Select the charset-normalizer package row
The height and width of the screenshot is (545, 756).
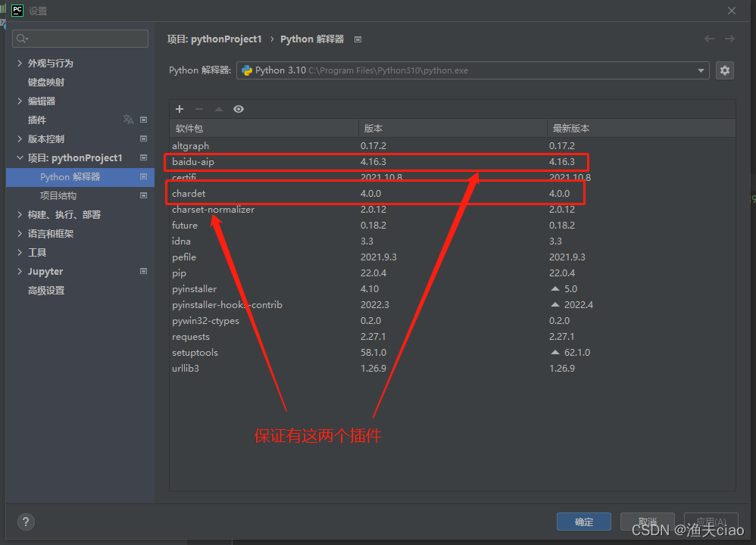pyautogui.click(x=452, y=209)
